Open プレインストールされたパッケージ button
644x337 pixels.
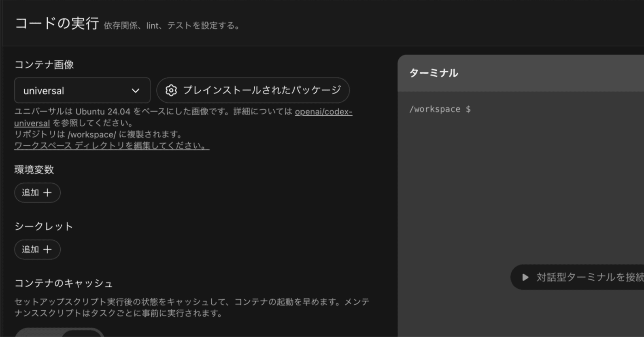[x=253, y=90]
